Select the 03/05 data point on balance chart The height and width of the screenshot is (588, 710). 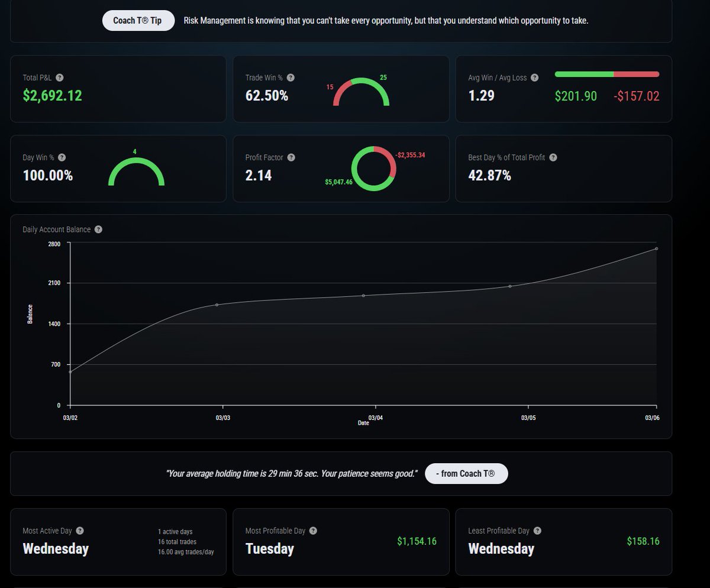(x=510, y=286)
